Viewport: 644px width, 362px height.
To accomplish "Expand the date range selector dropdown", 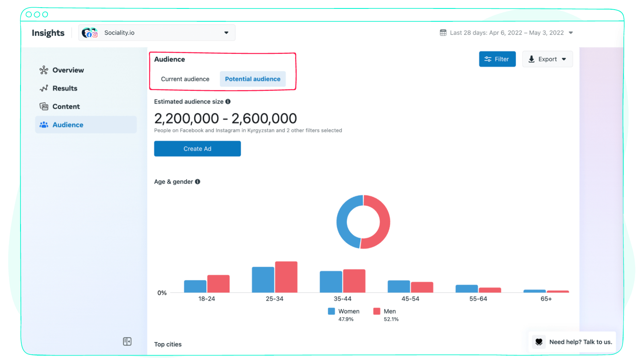I will tap(571, 33).
